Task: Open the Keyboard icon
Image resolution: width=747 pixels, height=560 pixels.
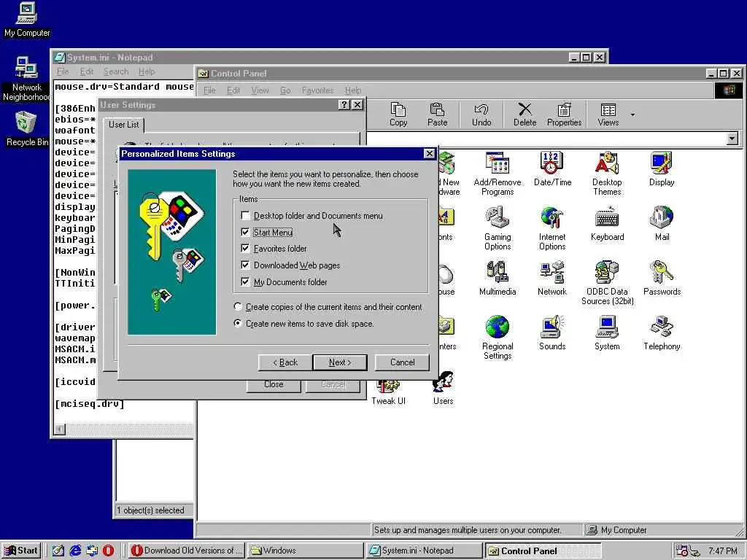Action: click(x=607, y=224)
